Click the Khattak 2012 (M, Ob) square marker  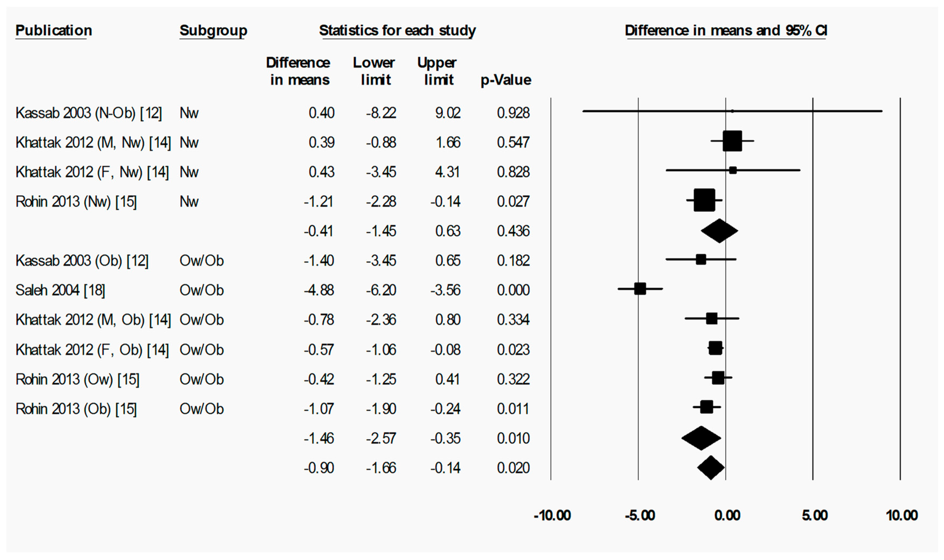(x=711, y=319)
